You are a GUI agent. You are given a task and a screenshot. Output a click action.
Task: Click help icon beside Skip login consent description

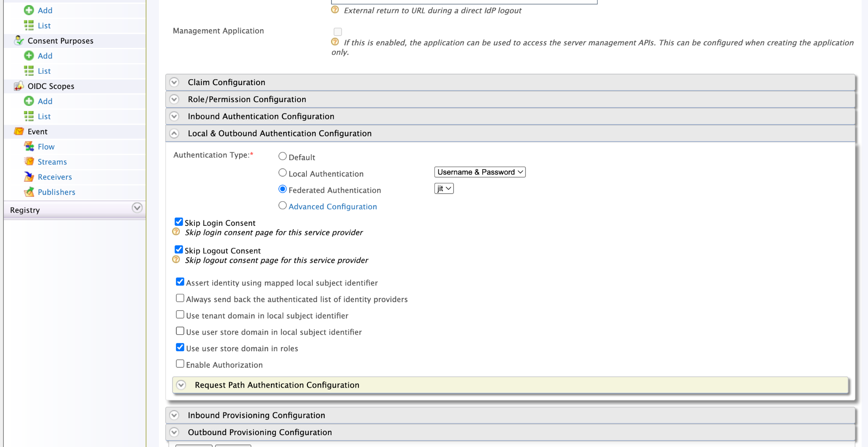click(176, 232)
